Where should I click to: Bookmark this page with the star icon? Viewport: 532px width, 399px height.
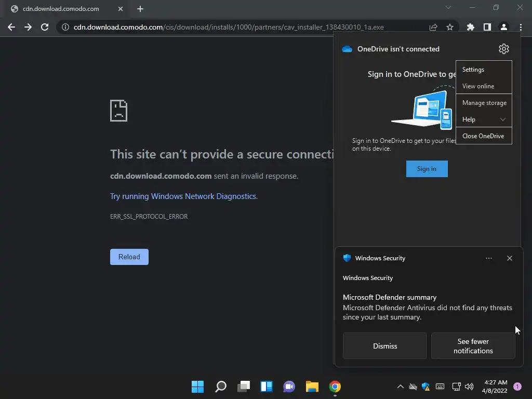(450, 27)
